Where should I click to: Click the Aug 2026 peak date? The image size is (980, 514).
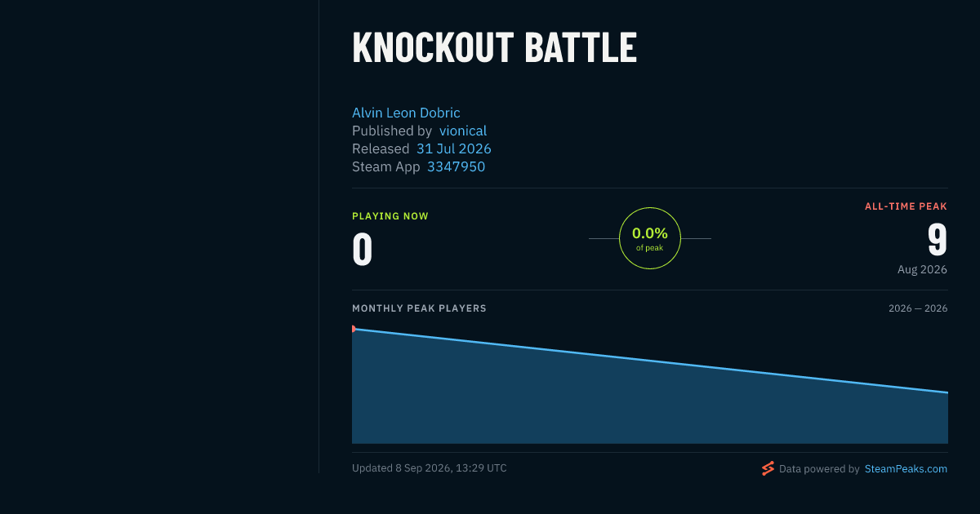(922, 269)
